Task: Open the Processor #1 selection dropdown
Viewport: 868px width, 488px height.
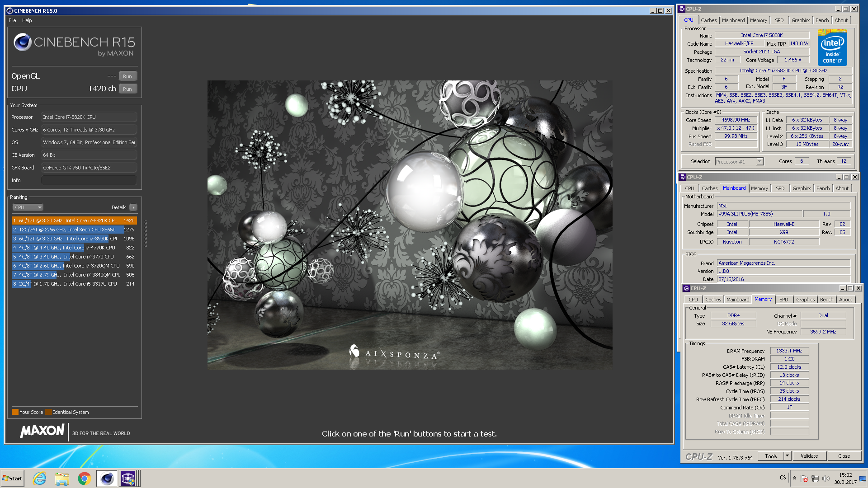Action: tap(739, 162)
